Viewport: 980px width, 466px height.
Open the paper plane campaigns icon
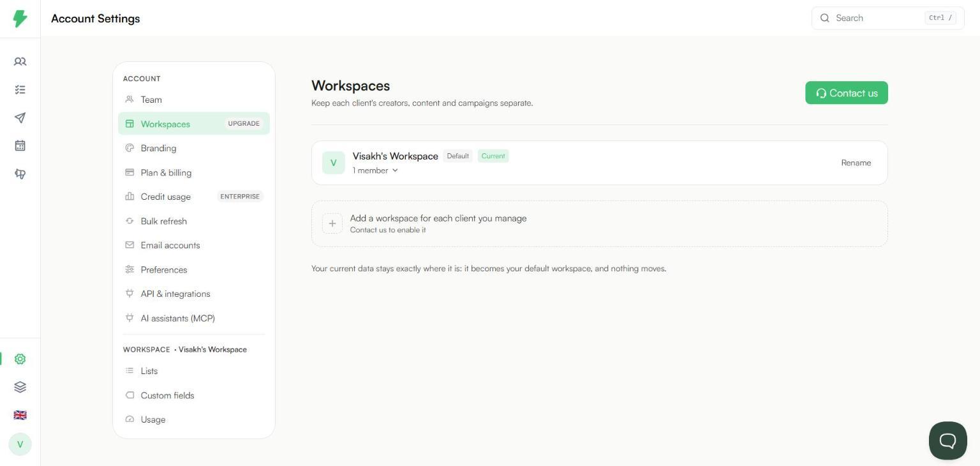pos(20,118)
